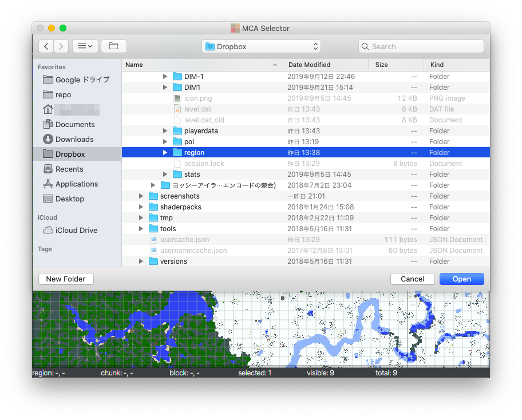
Task: Open the Dropbox location dropdown
Action: 261,46
